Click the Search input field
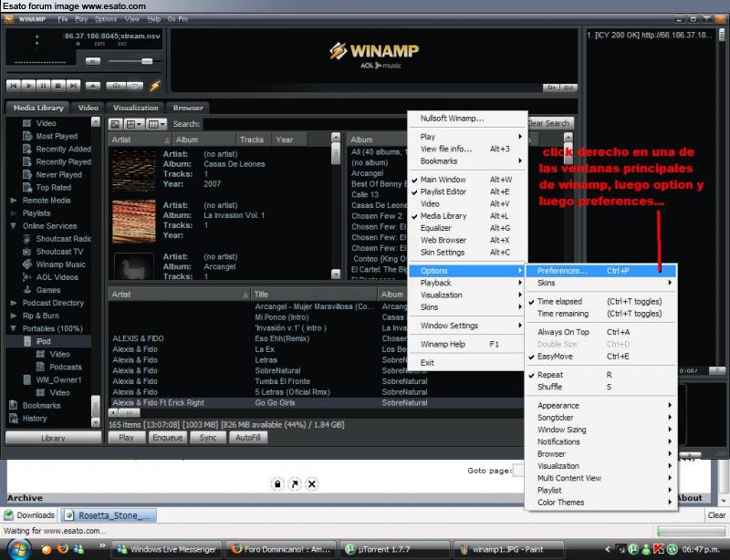This screenshot has height=560, width=730. (x=305, y=124)
